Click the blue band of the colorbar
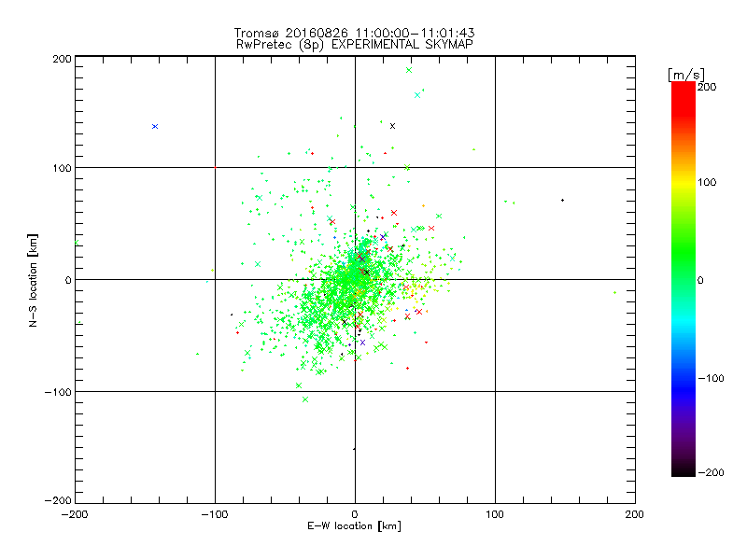747x560 pixels. (684, 386)
